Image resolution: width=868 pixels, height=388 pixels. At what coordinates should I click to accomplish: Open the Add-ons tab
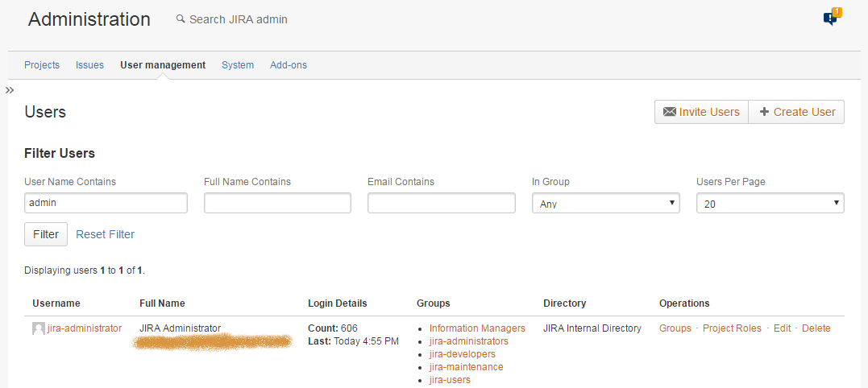[289, 65]
